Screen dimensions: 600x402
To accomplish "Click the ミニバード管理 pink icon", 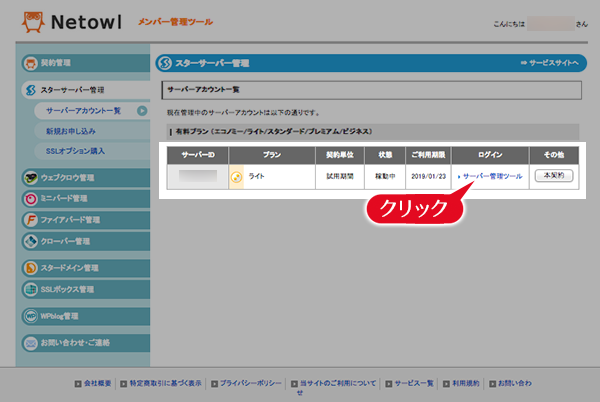I will click(x=31, y=199).
